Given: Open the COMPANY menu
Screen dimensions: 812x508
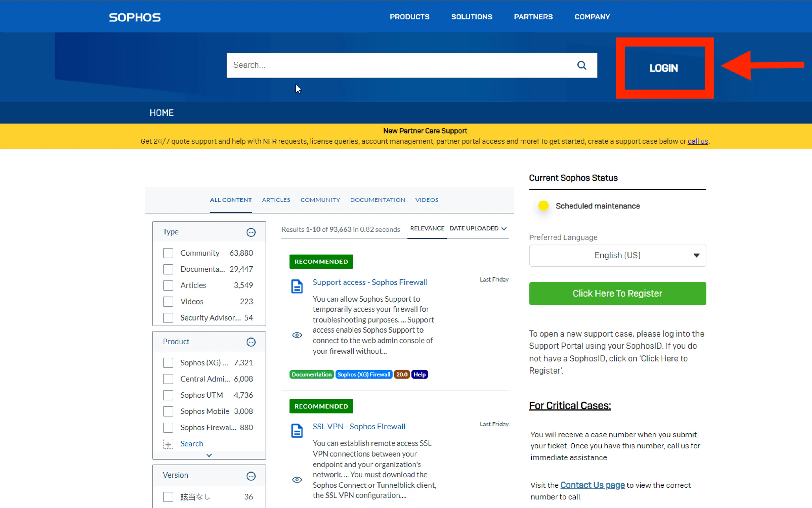Looking at the screenshot, I should (592, 17).
